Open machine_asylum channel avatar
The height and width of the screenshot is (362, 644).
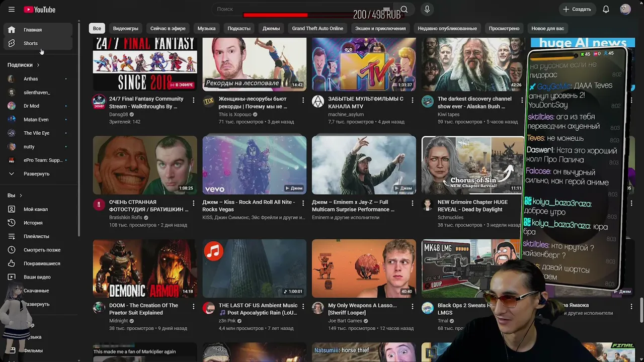point(318,102)
